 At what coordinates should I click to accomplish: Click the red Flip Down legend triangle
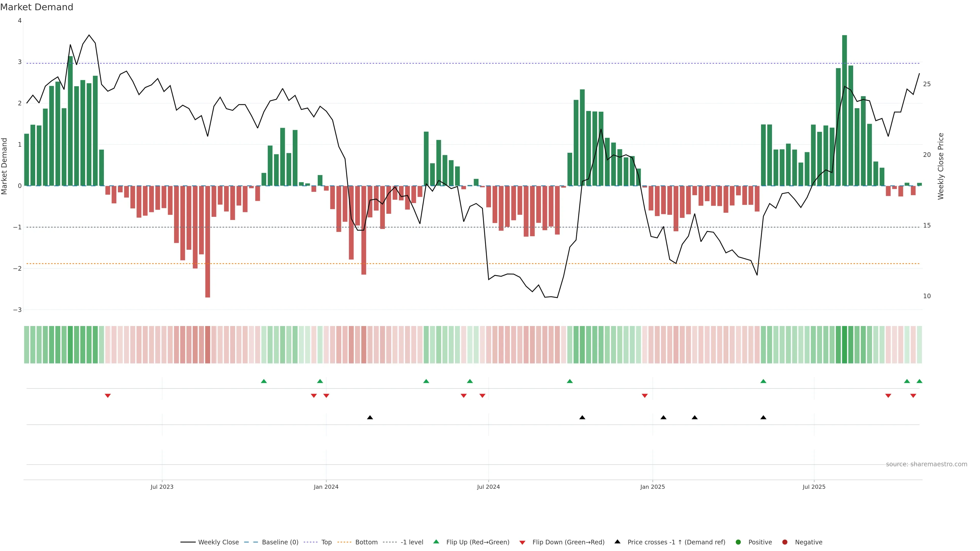522,543
